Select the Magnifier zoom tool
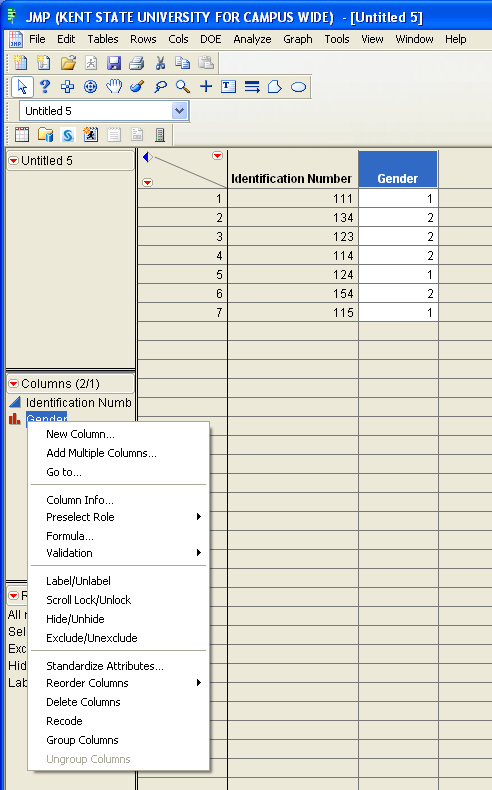The height and width of the screenshot is (790, 492). tap(183, 87)
